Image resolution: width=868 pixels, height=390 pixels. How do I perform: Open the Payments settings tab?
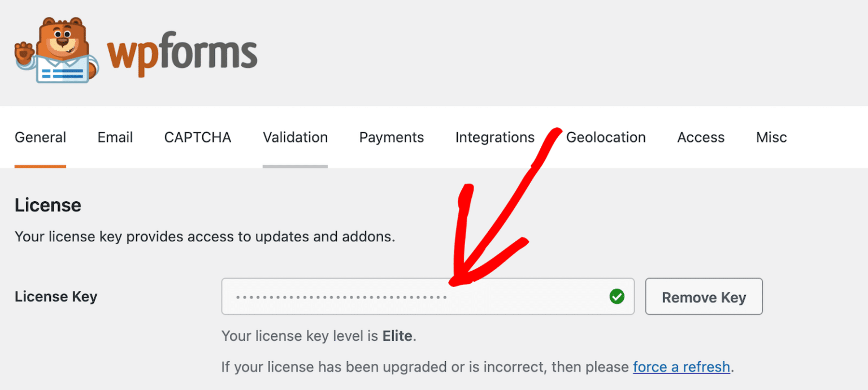[x=391, y=137]
